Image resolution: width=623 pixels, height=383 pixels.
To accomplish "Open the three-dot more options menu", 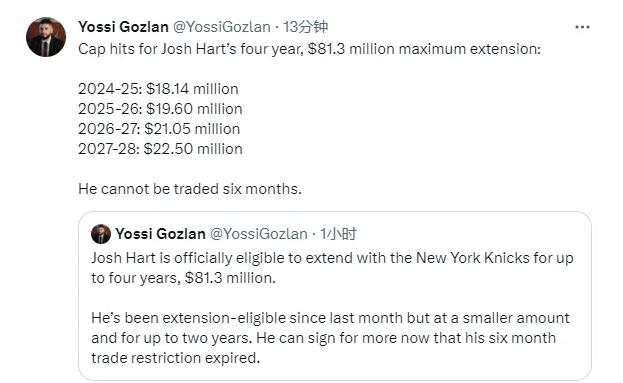I will tap(582, 27).
